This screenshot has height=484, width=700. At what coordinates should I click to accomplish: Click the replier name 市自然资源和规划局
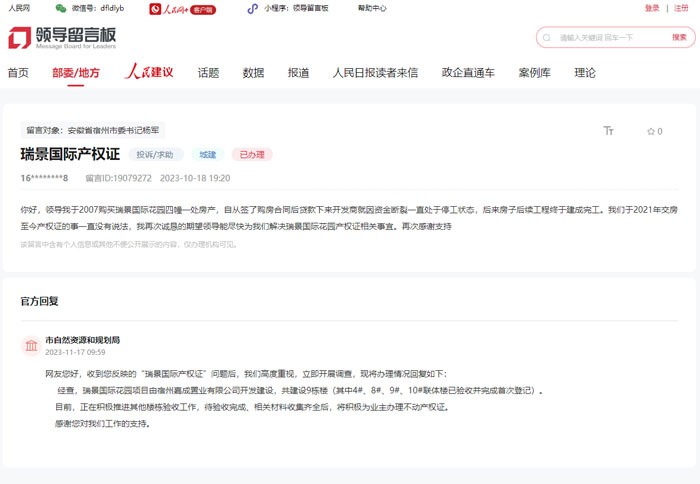point(83,340)
